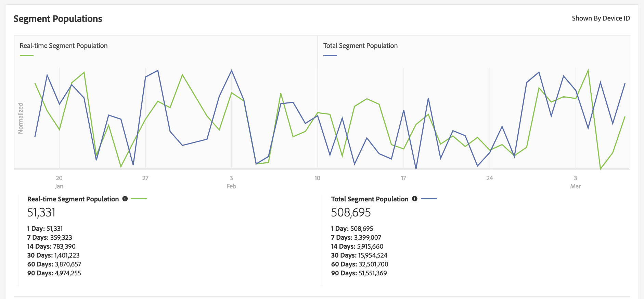Click green line swatch under chart's Real-time legend

click(27, 55)
